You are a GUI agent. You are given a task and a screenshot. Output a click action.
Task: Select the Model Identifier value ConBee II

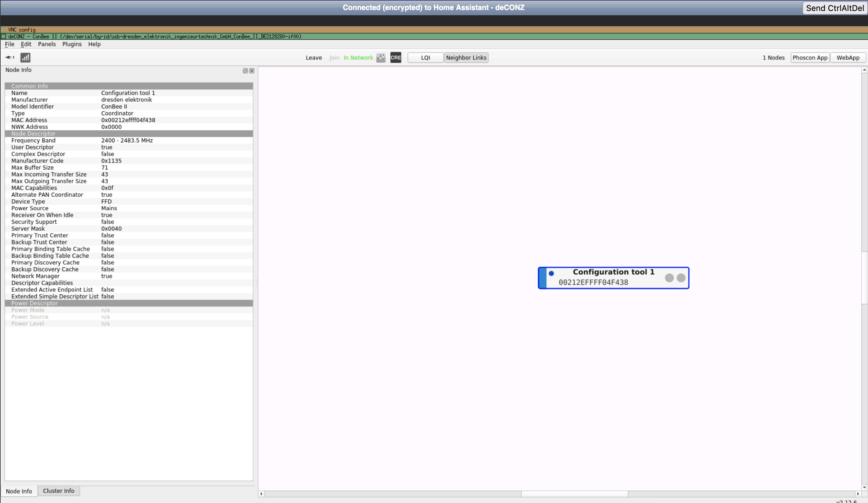[114, 106]
